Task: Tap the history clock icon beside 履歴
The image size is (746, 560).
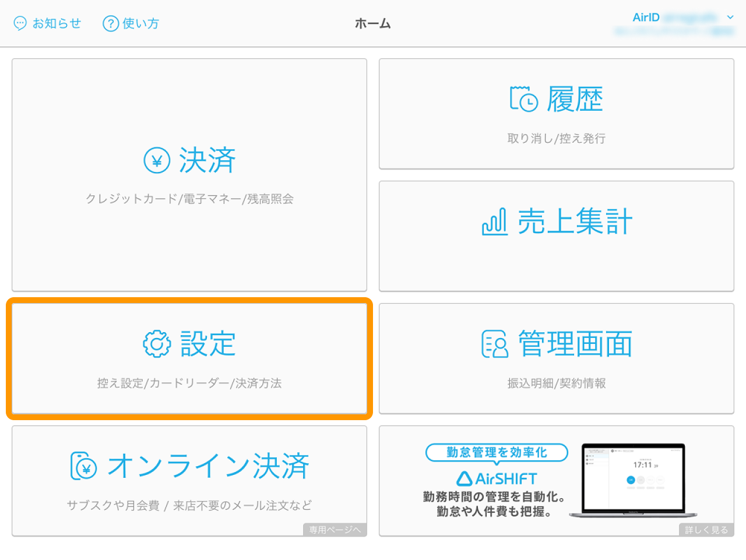Action: 523,99
